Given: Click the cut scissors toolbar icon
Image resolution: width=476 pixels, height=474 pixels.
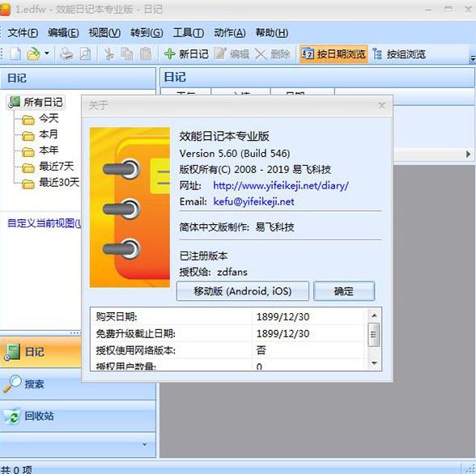Looking at the screenshot, I should pyautogui.click(x=108, y=54).
